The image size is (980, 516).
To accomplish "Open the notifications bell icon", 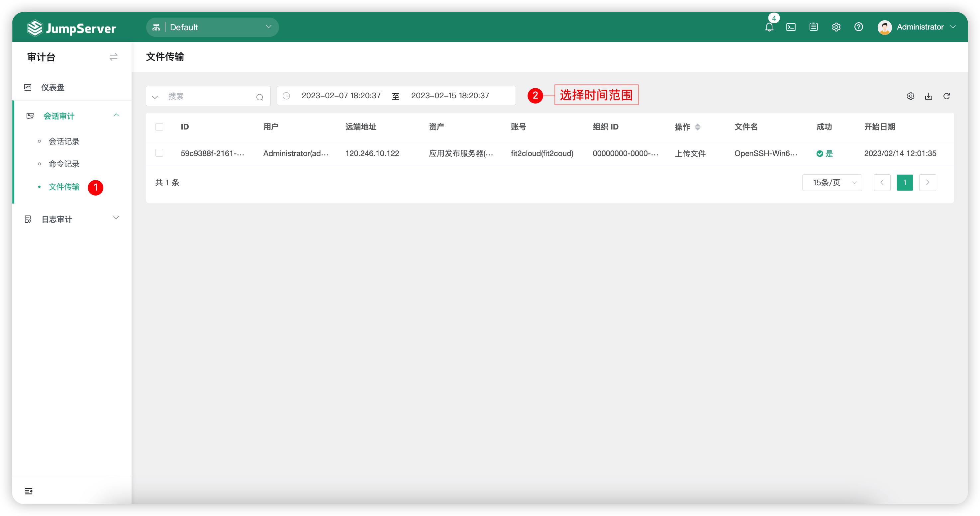I will [x=769, y=27].
